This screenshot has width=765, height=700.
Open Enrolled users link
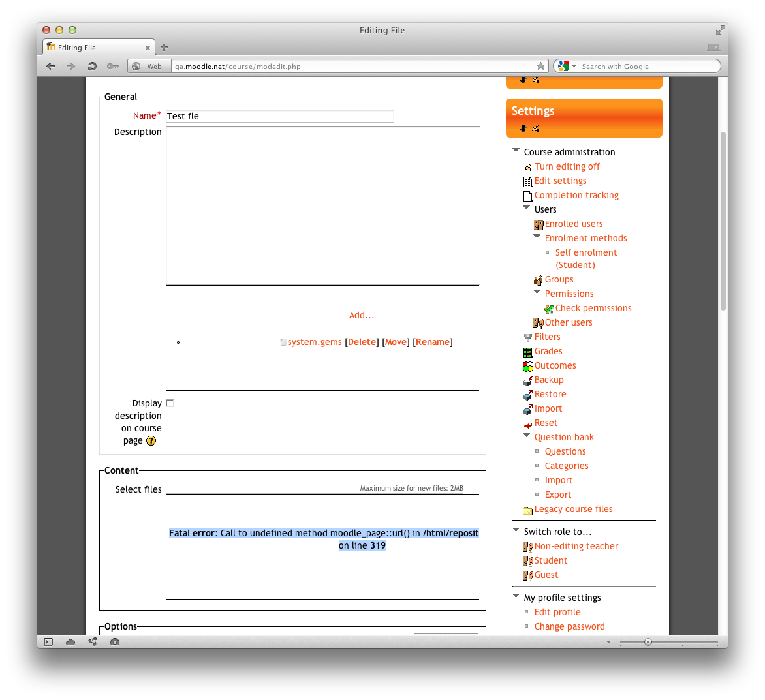click(x=574, y=224)
